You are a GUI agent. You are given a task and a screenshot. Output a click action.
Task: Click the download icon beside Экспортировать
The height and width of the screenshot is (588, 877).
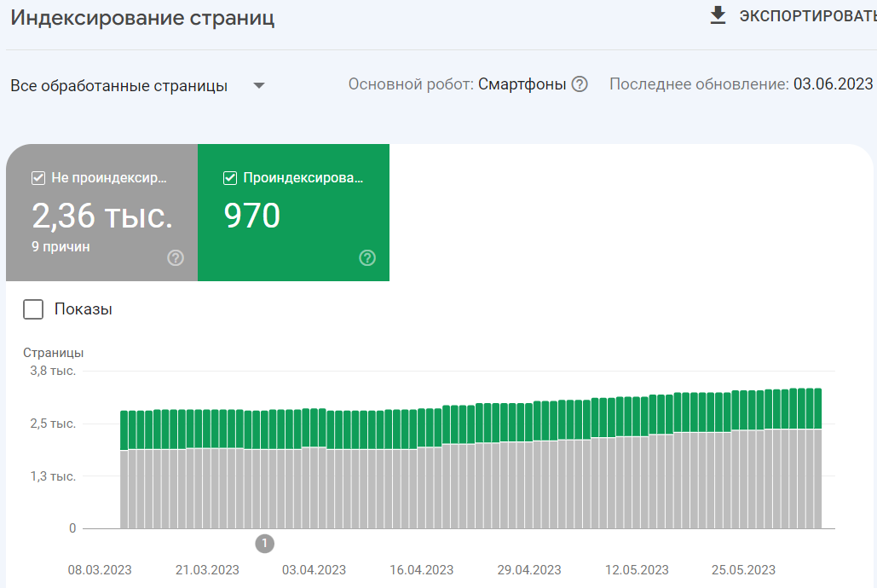(717, 14)
